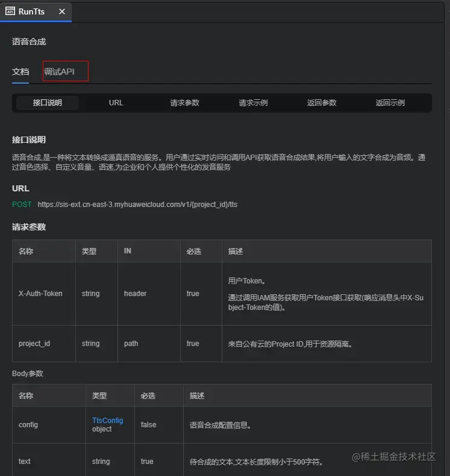450x476 pixels.
Task: Switch to the 文档 tab
Action: coord(20,72)
